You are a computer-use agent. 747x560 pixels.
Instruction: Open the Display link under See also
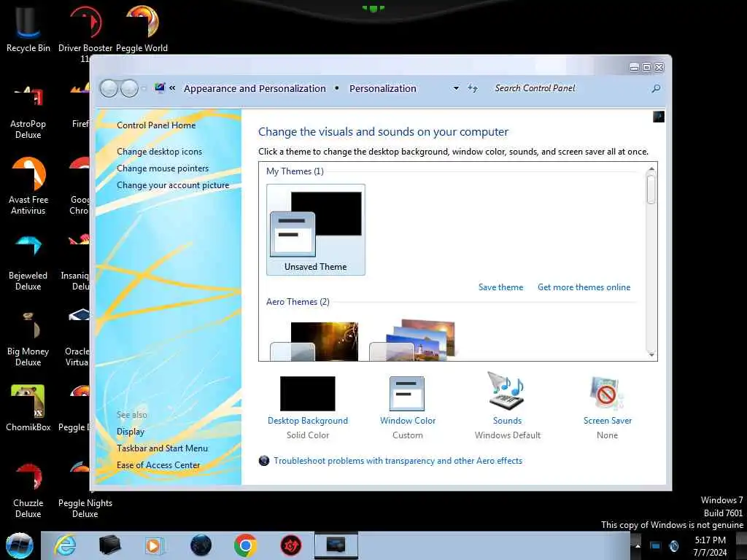click(x=131, y=432)
